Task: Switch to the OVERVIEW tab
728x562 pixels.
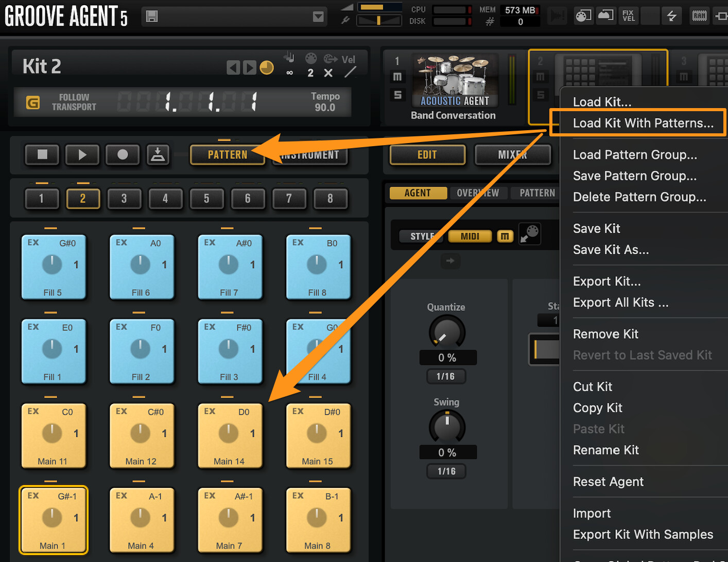Action: 479,192
